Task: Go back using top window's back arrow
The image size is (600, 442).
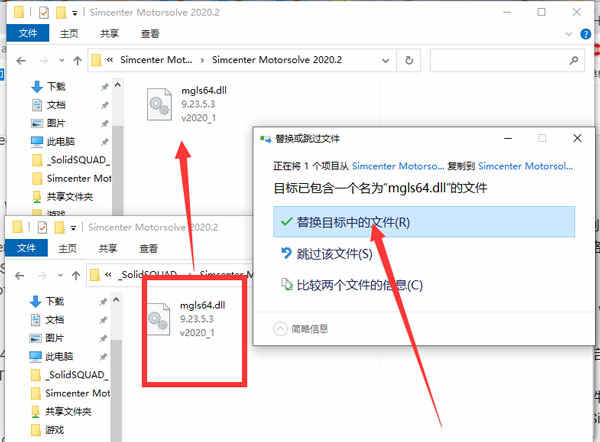Action: tap(21, 60)
